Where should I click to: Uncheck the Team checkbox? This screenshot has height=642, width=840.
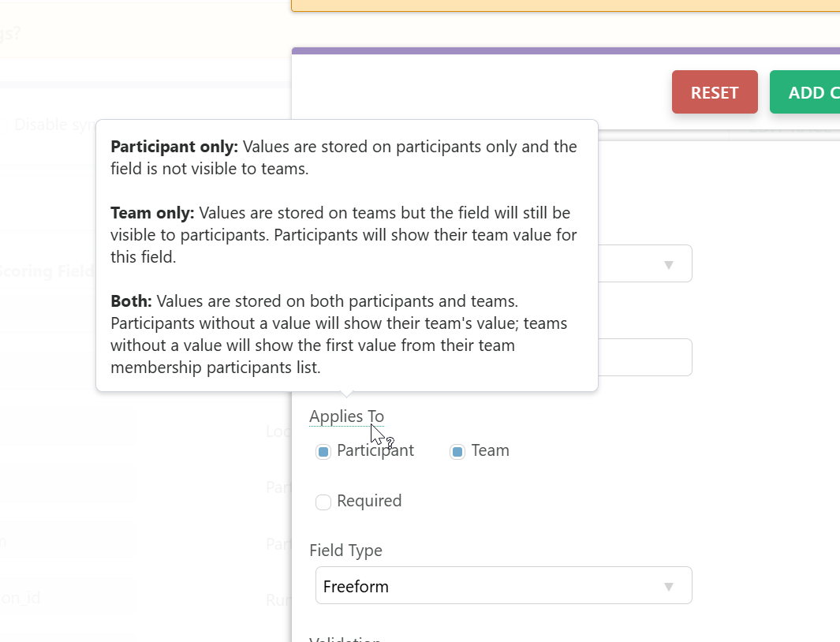(x=457, y=452)
